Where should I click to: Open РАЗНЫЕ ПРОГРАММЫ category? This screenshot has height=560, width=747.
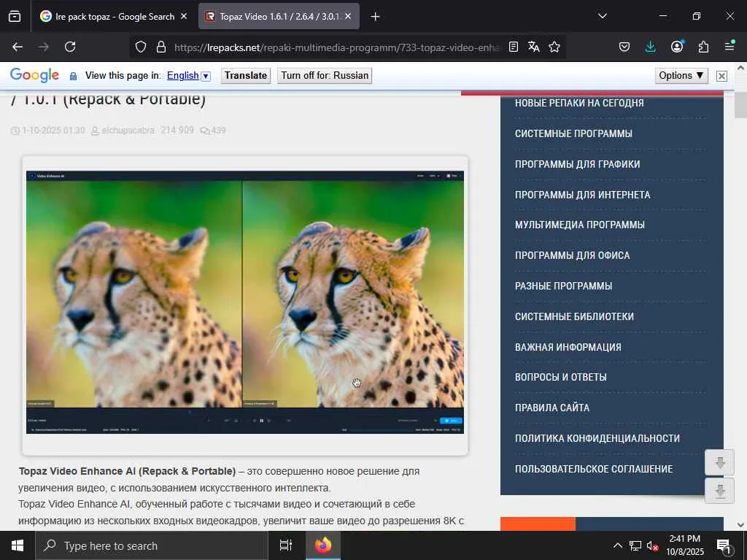click(x=564, y=286)
